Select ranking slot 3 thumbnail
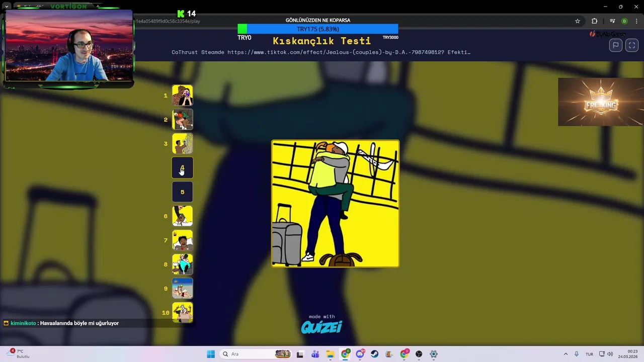Image resolution: width=644 pixels, height=362 pixels. 183,144
